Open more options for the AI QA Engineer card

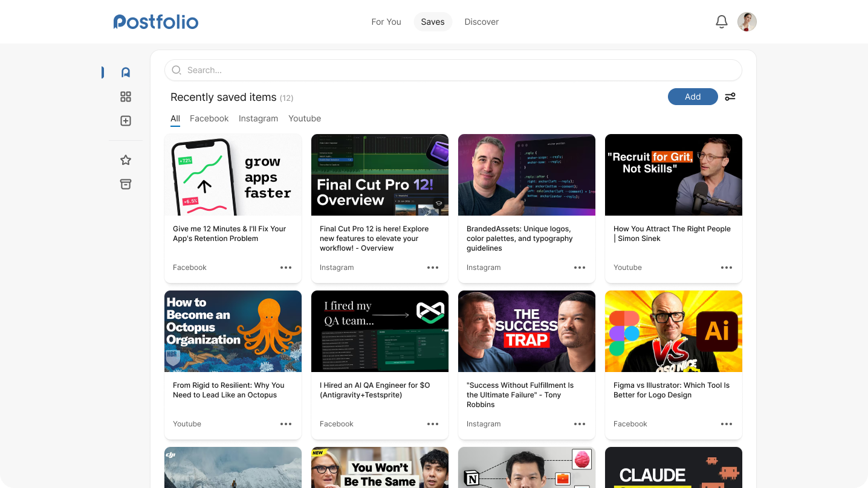pyautogui.click(x=433, y=424)
